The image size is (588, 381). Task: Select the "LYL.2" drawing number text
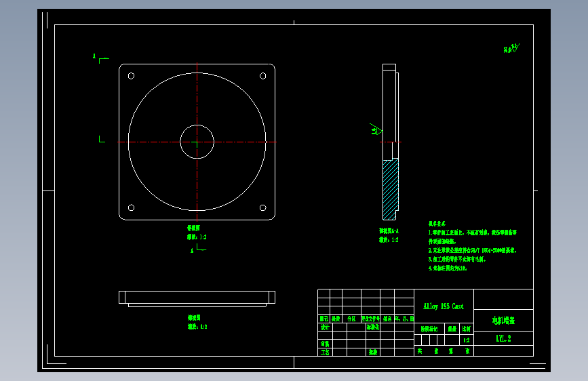[x=503, y=338]
